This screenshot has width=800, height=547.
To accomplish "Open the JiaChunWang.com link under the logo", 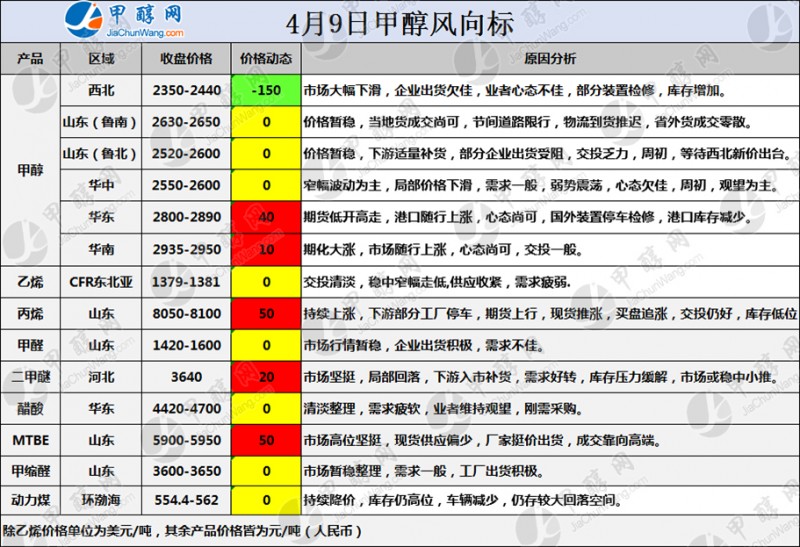I will coord(145,33).
